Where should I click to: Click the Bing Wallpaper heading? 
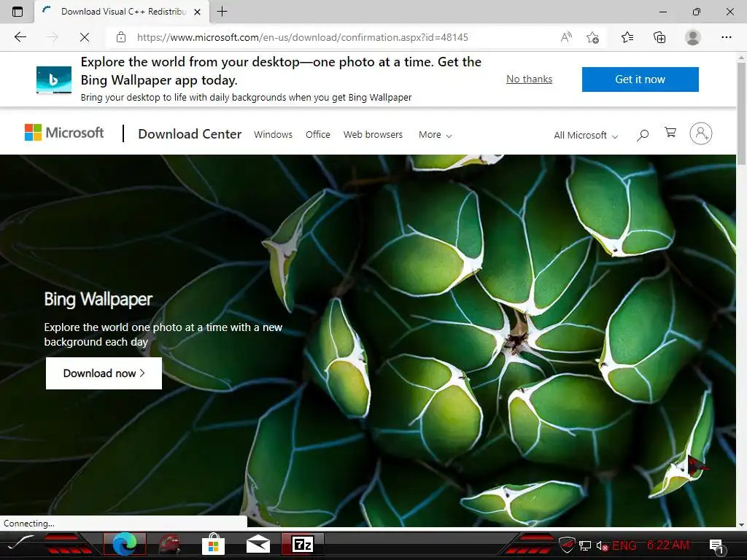pos(98,299)
